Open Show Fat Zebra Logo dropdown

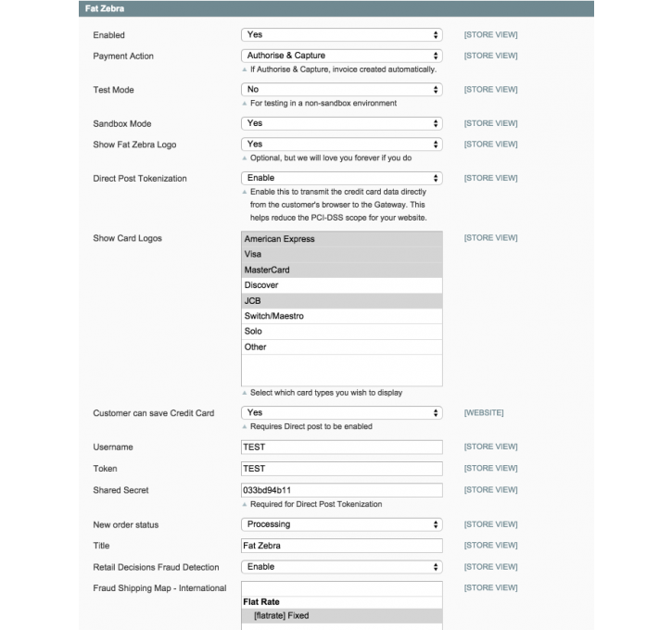(x=342, y=145)
